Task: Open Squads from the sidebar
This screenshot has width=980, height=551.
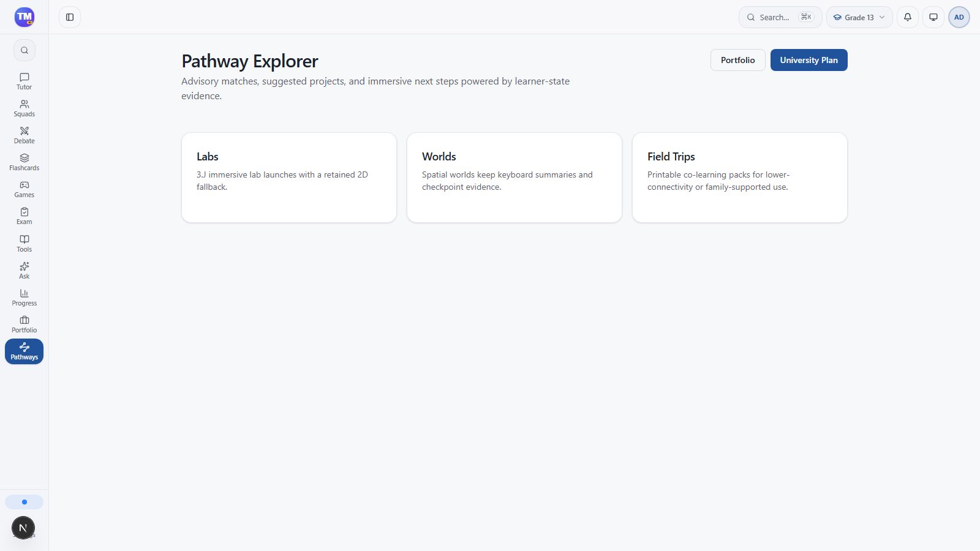Action: point(24,108)
